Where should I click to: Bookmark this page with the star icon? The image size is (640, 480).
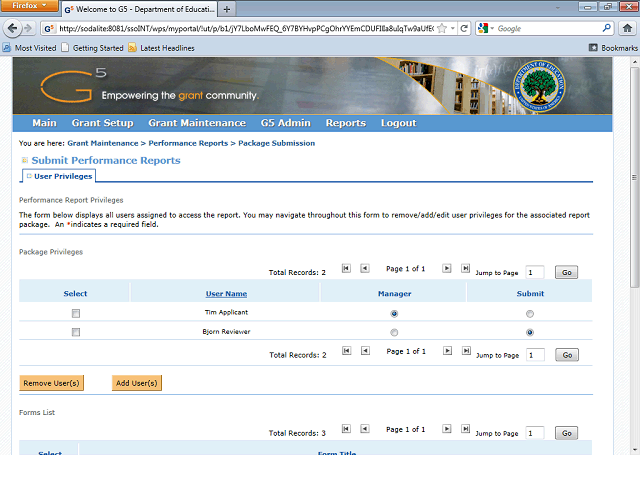[x=442, y=28]
